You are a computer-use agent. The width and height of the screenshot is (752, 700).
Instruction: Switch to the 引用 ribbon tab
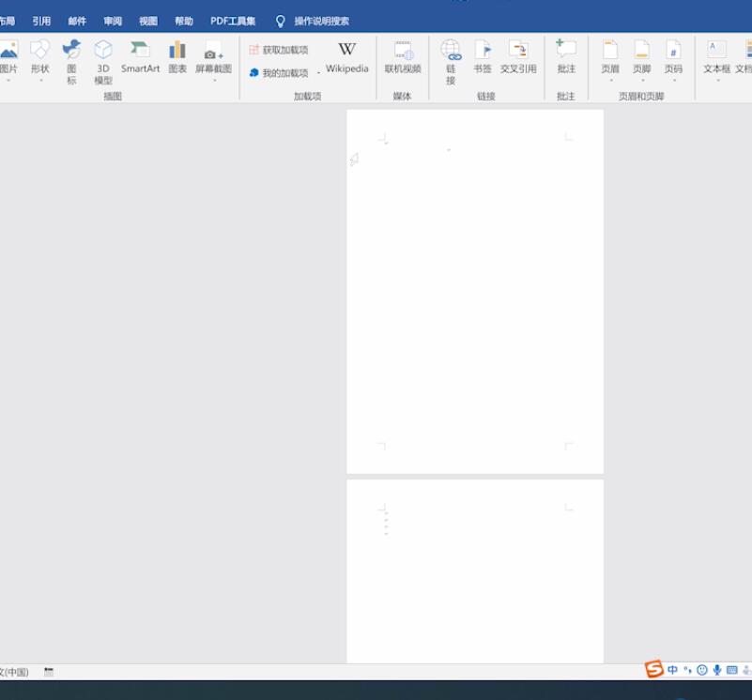[x=41, y=21]
